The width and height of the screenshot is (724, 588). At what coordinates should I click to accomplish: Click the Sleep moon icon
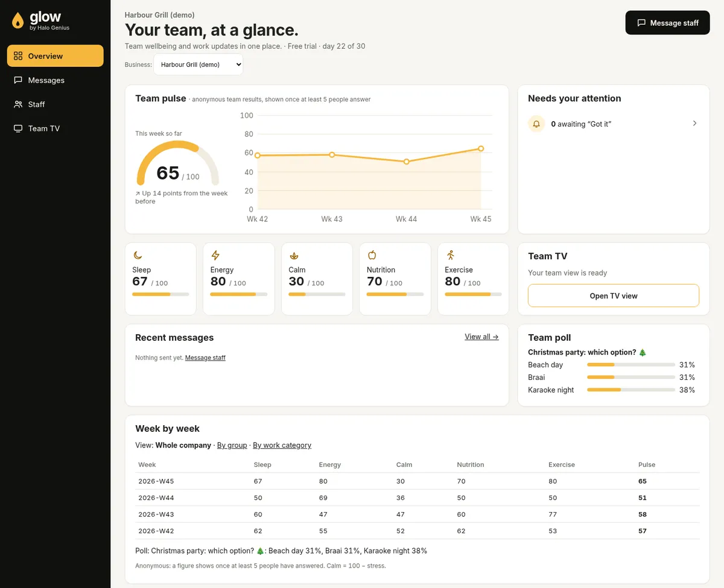tap(138, 255)
